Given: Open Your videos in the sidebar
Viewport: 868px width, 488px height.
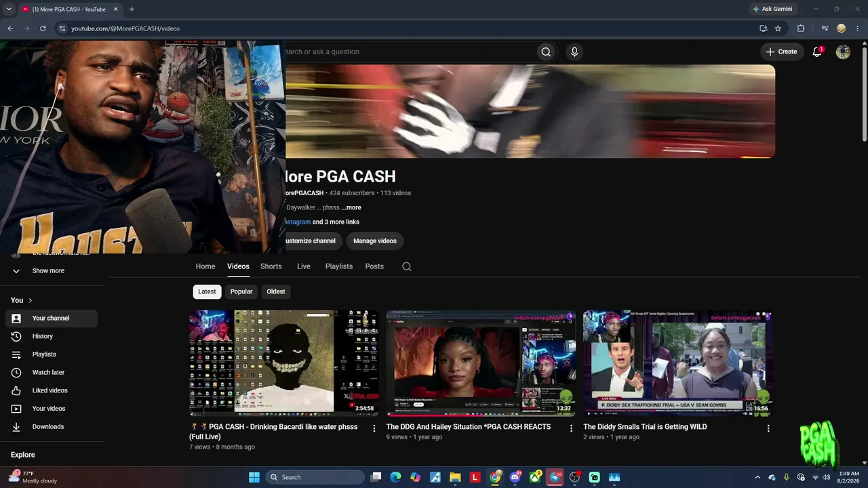Looking at the screenshot, I should 52,409.
